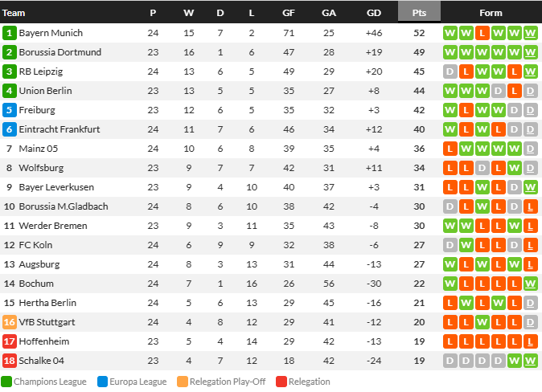Screen dimensions: 542x392
Task: Click RB Leipzig's first grey D form icon
Action: 450,71
